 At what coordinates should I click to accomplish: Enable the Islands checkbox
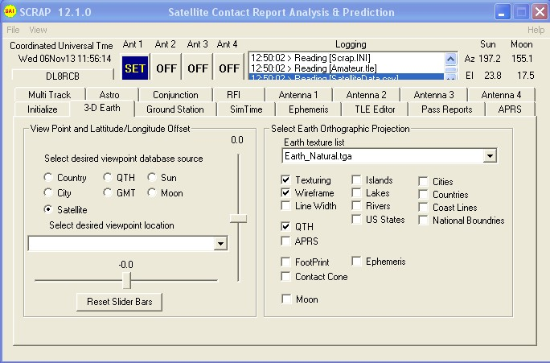coord(356,180)
